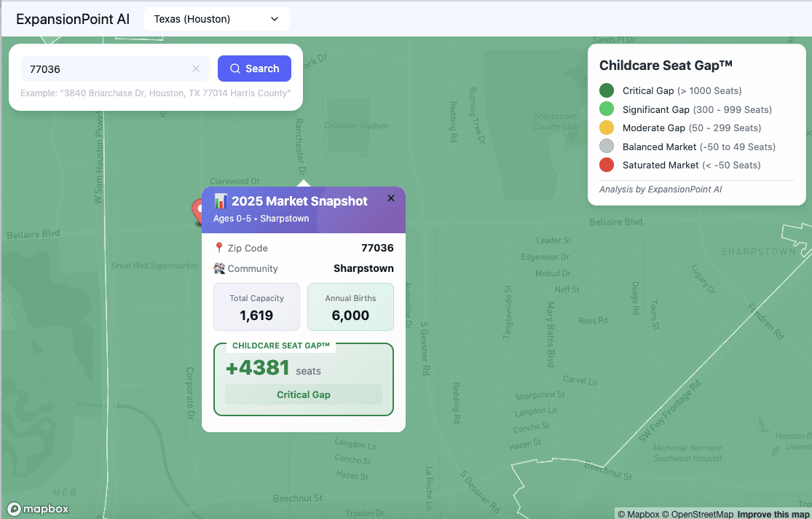The height and width of the screenshot is (519, 812).
Task: Close the 2025 Market Snapshot popup
Action: [391, 198]
